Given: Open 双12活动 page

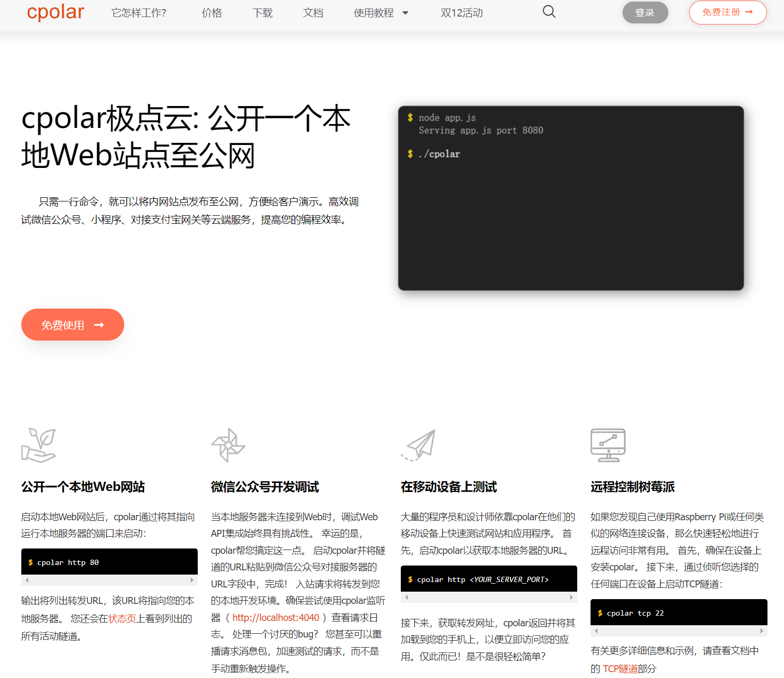Looking at the screenshot, I should [462, 13].
